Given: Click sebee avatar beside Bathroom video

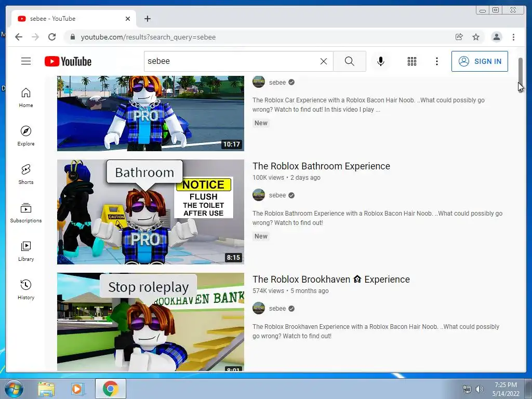Looking at the screenshot, I should pos(259,195).
